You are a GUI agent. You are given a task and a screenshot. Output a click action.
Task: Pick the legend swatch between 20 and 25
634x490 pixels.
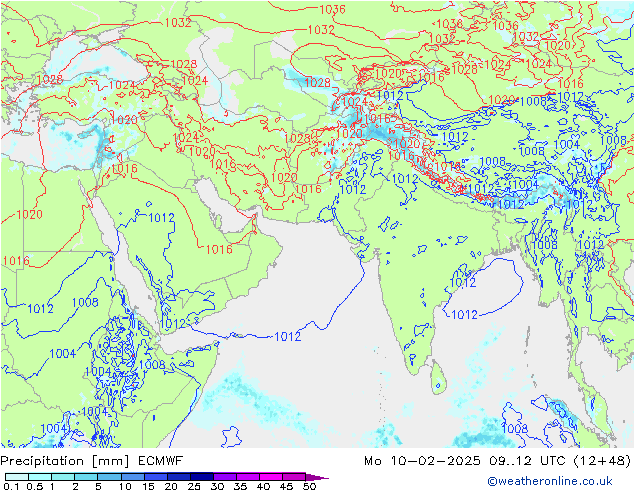(179, 477)
